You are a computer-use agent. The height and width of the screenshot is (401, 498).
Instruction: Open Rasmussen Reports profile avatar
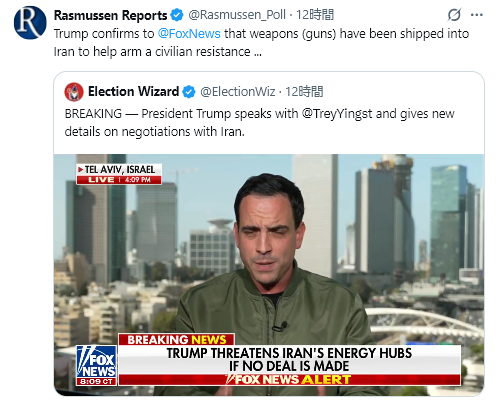(x=30, y=22)
